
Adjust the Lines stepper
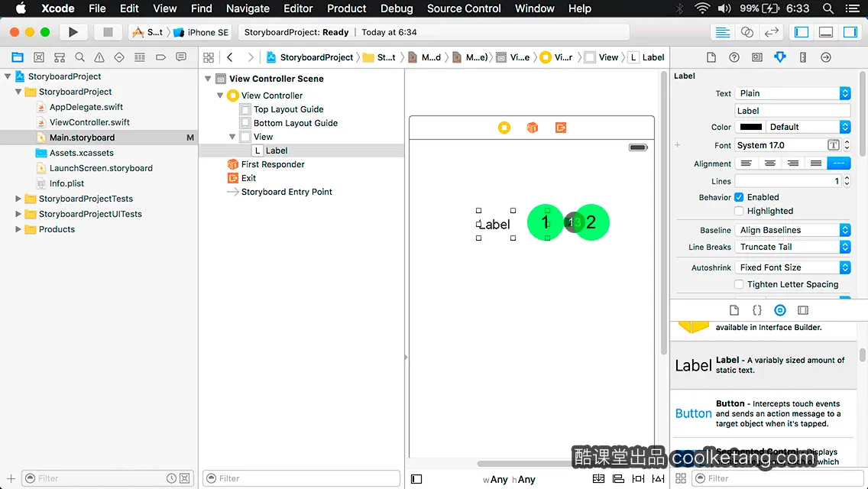(847, 181)
